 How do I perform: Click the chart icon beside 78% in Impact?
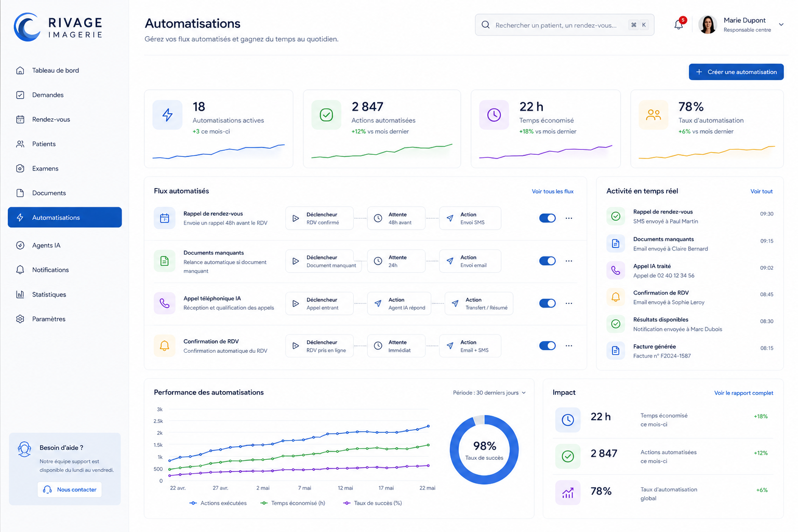click(568, 493)
